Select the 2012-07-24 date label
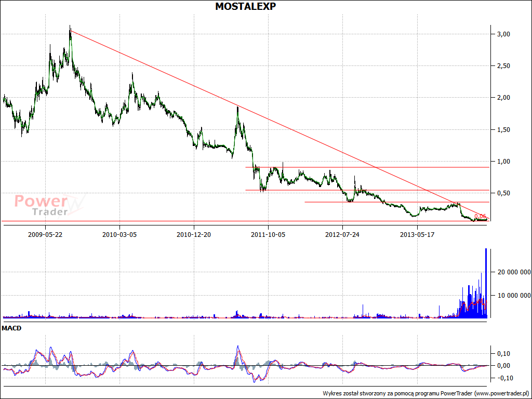Viewport: 532px width, 399px height. pos(342,234)
